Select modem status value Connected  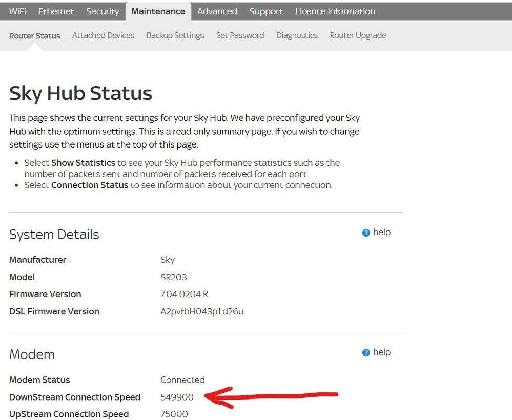[182, 380]
